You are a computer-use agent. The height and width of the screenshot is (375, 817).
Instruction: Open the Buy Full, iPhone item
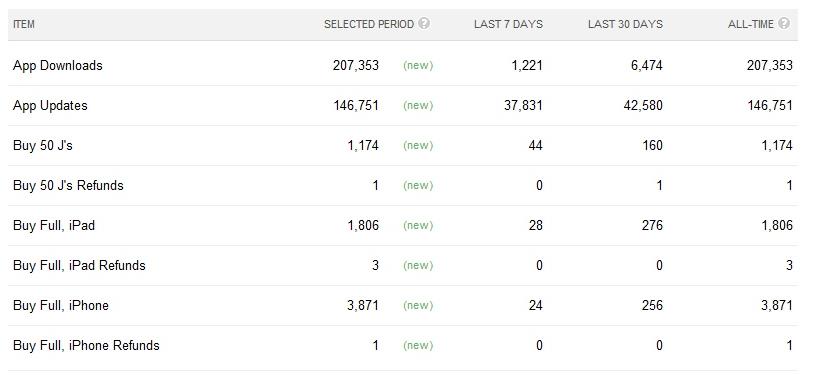61,306
